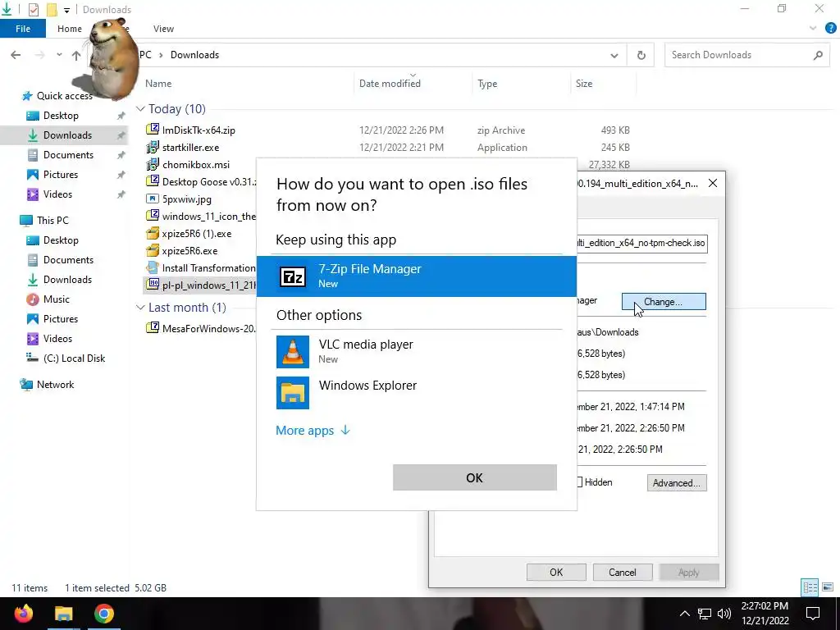Click the 5pxwiw.jpg image icon
The image size is (840, 630).
[x=153, y=199]
